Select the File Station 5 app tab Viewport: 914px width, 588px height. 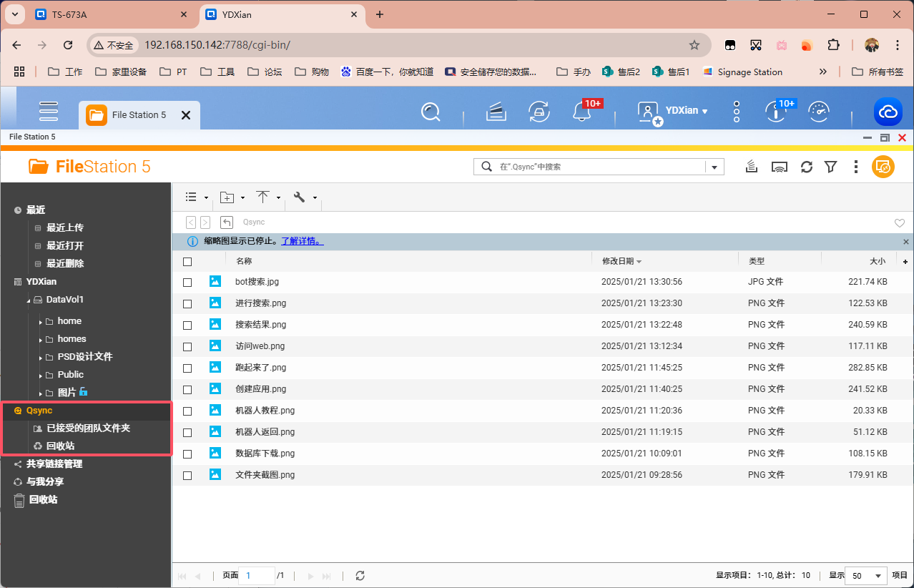coord(139,114)
